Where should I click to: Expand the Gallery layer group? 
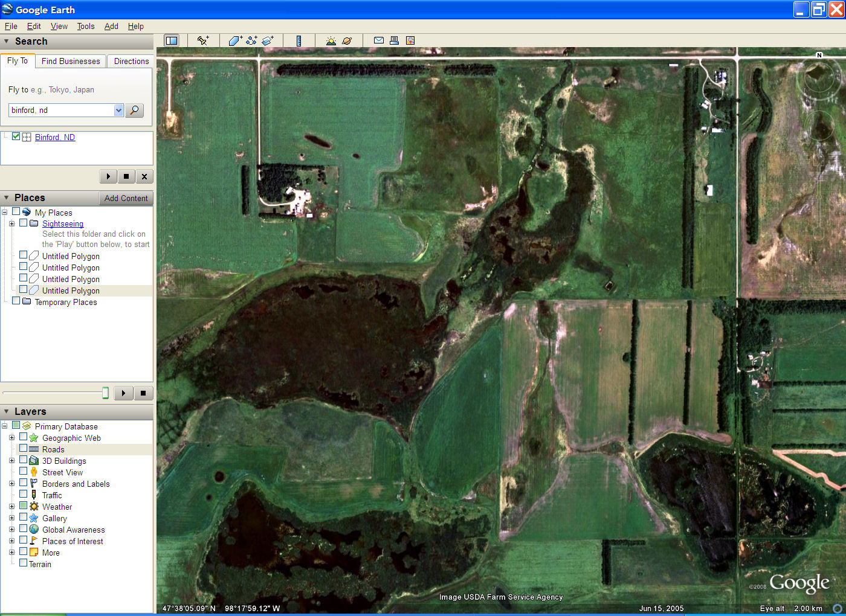click(x=11, y=518)
